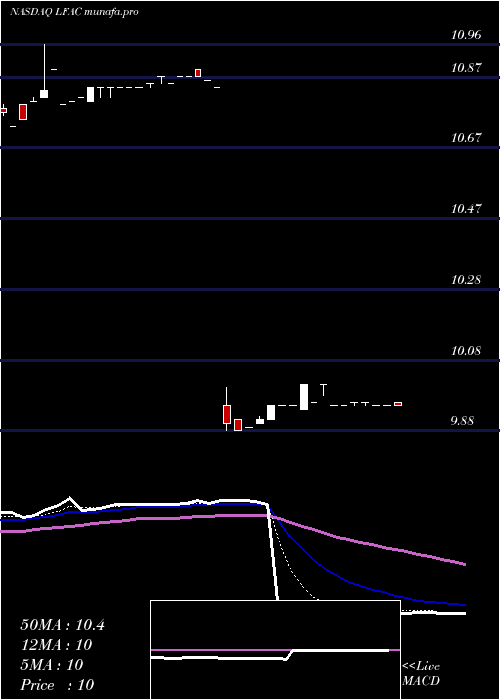The image size is (500, 700).
Task: Click the 10.67 price axis label
Action: (x=466, y=138)
